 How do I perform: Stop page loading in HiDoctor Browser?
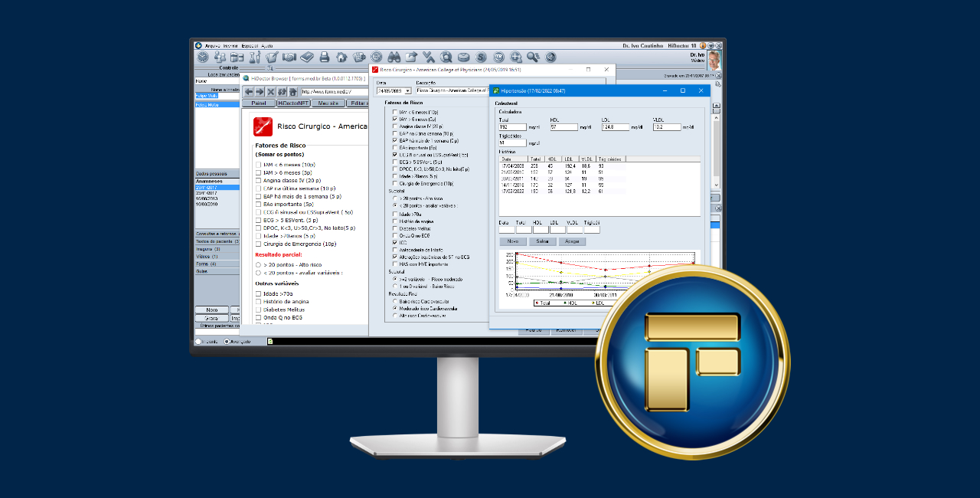click(271, 92)
